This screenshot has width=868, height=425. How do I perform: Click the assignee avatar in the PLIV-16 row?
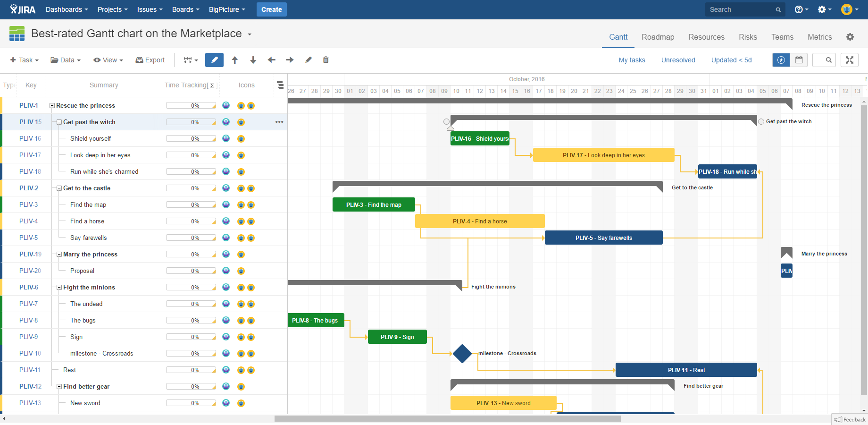[241, 138]
